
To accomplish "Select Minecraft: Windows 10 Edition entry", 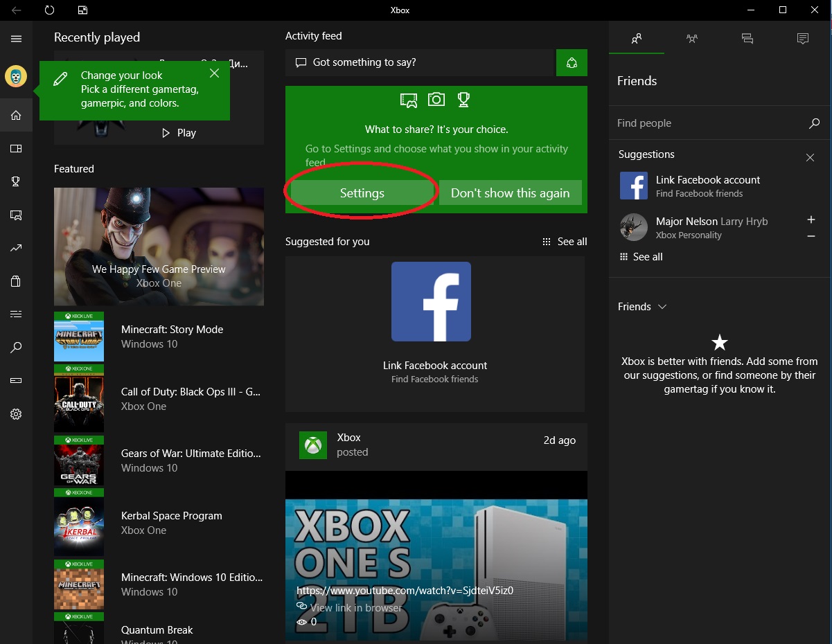I will [x=159, y=584].
